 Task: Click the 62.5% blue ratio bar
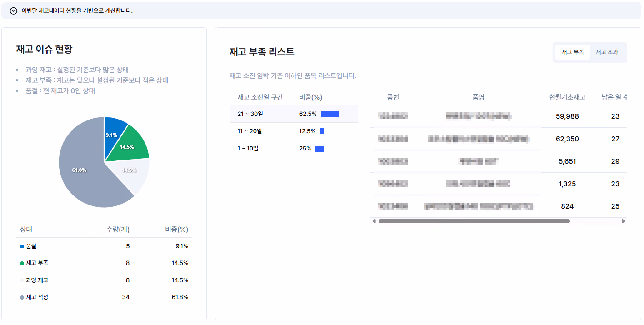click(x=330, y=114)
